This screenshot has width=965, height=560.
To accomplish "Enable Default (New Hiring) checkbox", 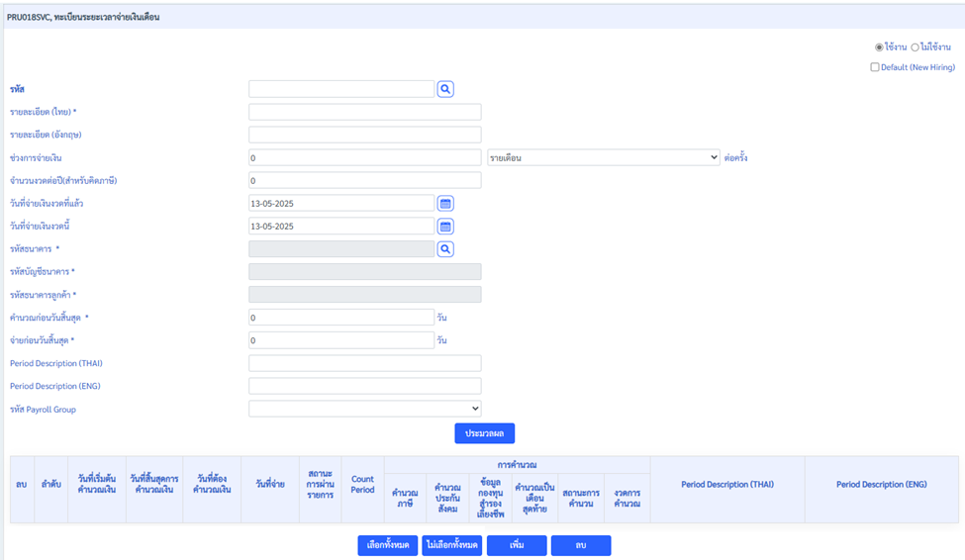I will [x=875, y=67].
